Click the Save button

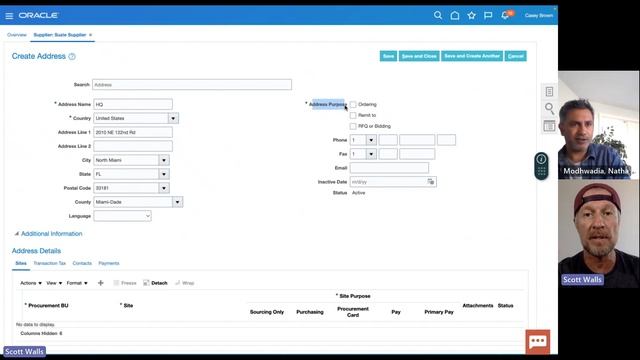(x=388, y=56)
